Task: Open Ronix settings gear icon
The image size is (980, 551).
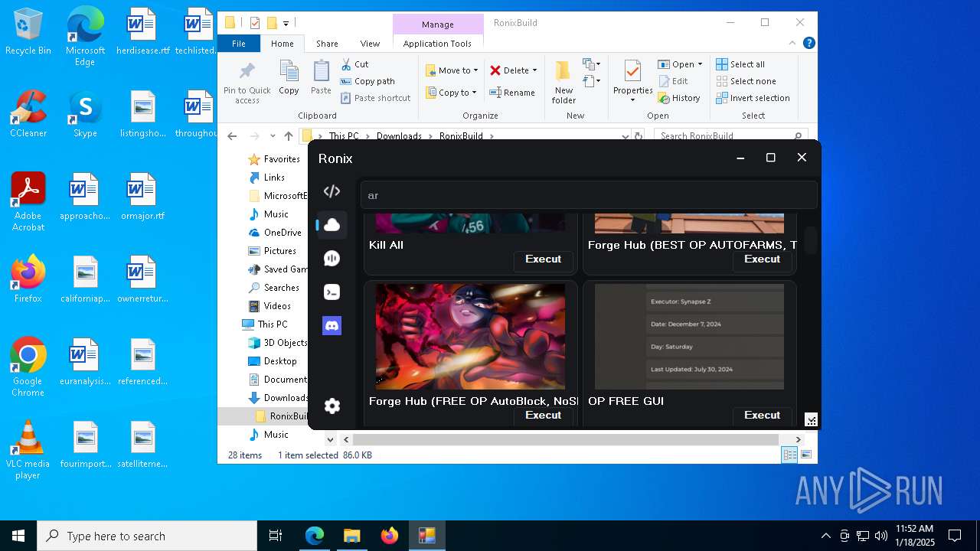Action: tap(332, 406)
